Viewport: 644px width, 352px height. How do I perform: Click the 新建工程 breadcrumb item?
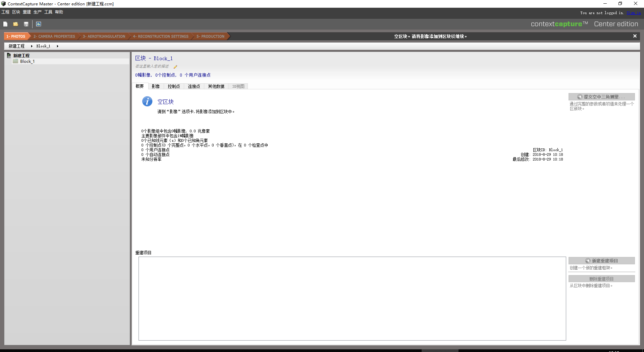point(17,46)
